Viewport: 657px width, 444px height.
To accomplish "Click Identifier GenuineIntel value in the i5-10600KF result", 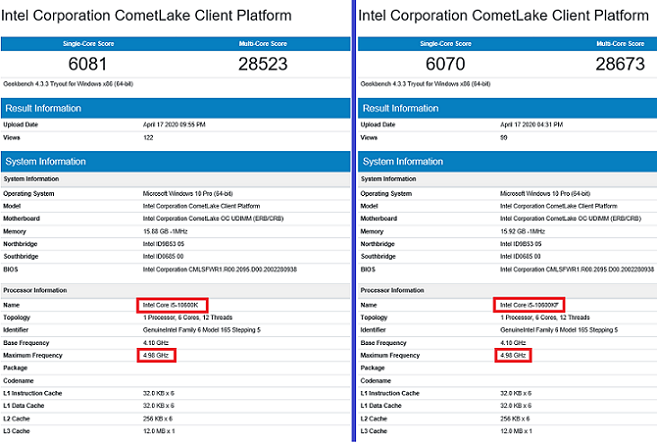I will pyautogui.click(x=559, y=330).
